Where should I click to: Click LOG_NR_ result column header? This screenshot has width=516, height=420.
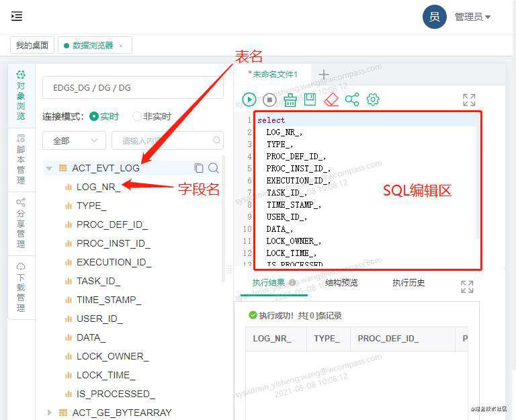pyautogui.click(x=276, y=339)
